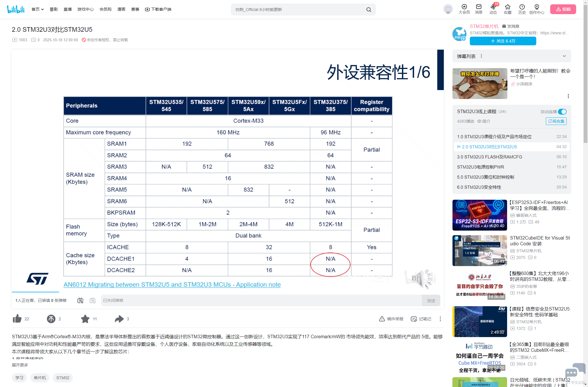Open the messages envelope icon
588x387 pixels.
pos(478,7)
